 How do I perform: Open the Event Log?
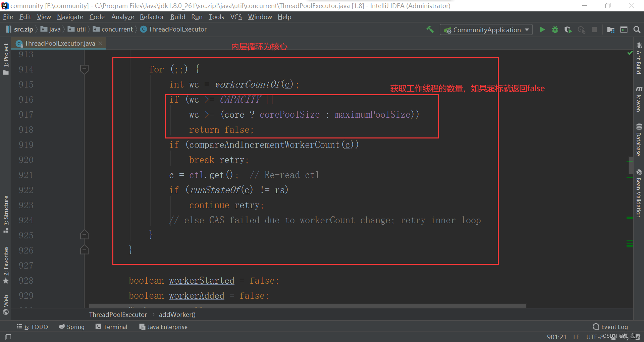610,327
